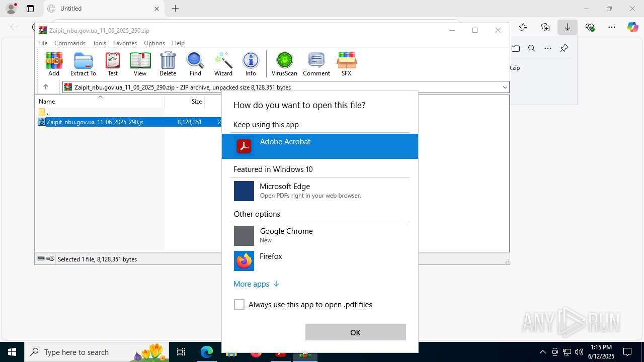644x362 pixels.
Task: Expand More apps list
Action: (x=256, y=284)
